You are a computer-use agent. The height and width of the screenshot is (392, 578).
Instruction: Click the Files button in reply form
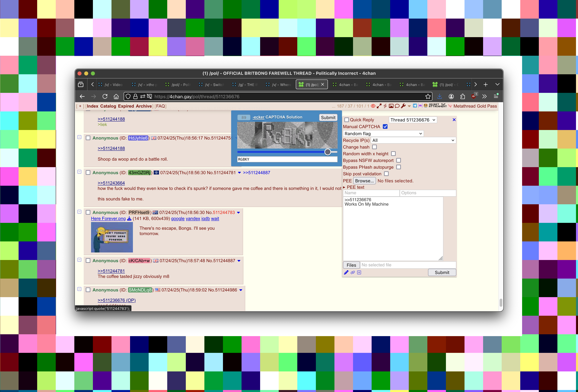click(351, 265)
